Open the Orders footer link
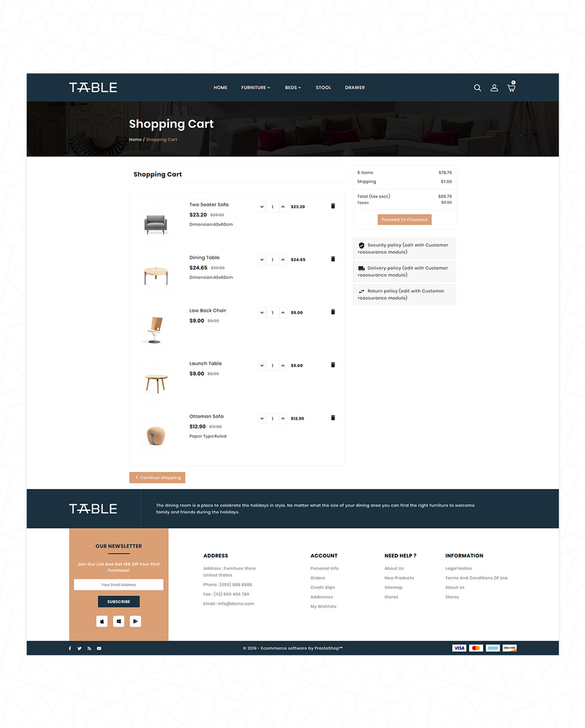This screenshot has height=728, width=585. [318, 578]
